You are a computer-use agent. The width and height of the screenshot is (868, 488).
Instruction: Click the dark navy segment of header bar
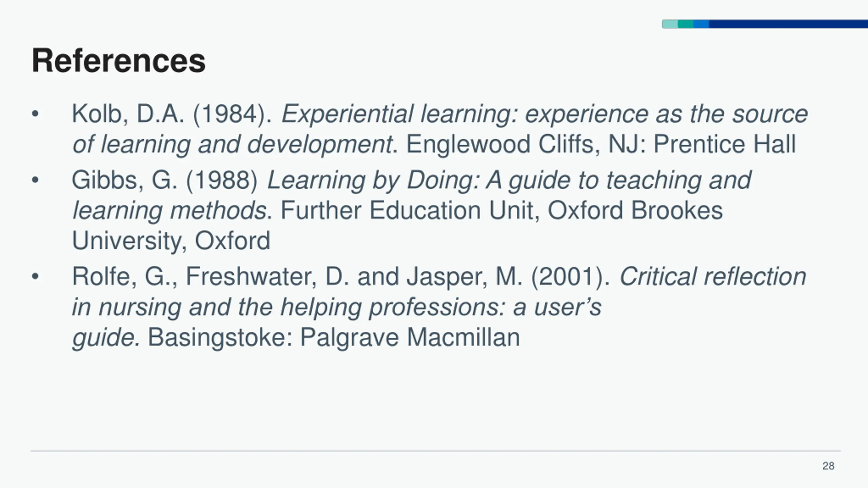click(x=788, y=24)
